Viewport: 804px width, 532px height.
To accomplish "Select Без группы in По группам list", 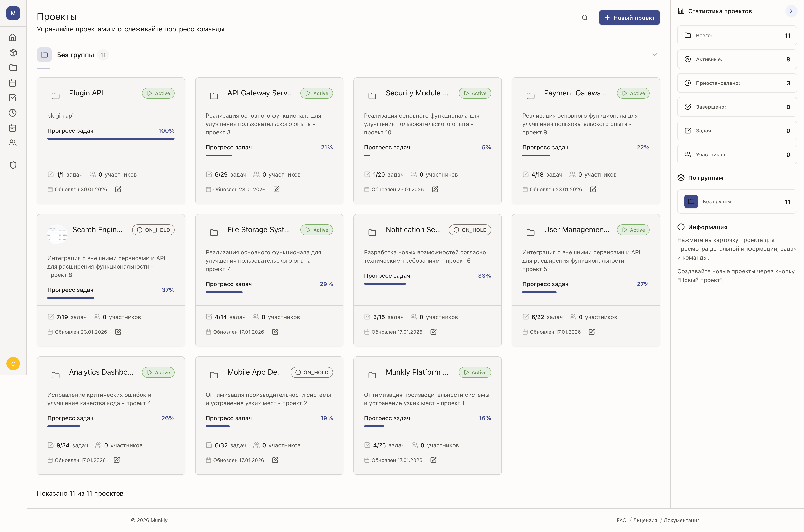I will pos(737,201).
